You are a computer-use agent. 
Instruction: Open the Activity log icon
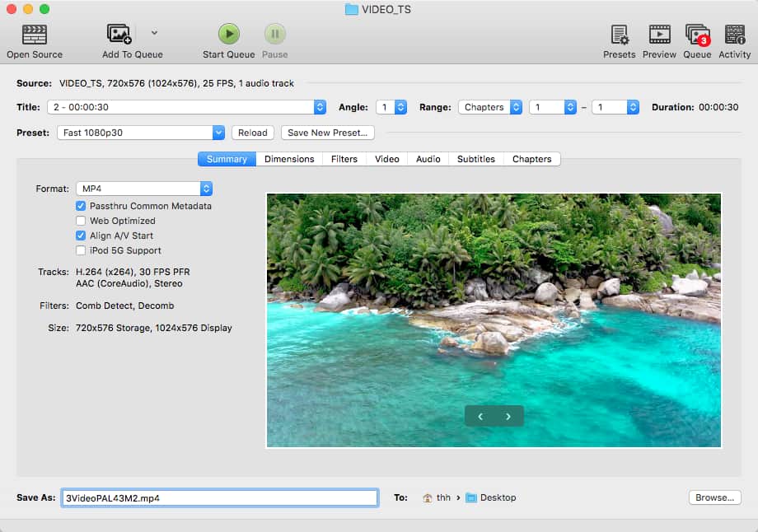734,35
